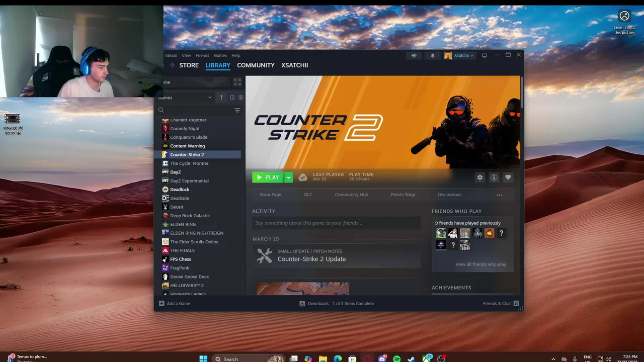The image size is (644, 362).
Task: Open the dropdown arrow beside the Play button
Action: pyautogui.click(x=288, y=177)
